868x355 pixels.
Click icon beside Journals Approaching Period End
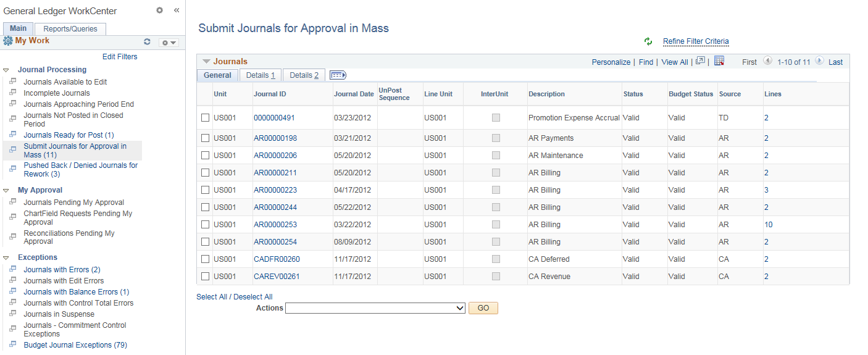point(13,104)
